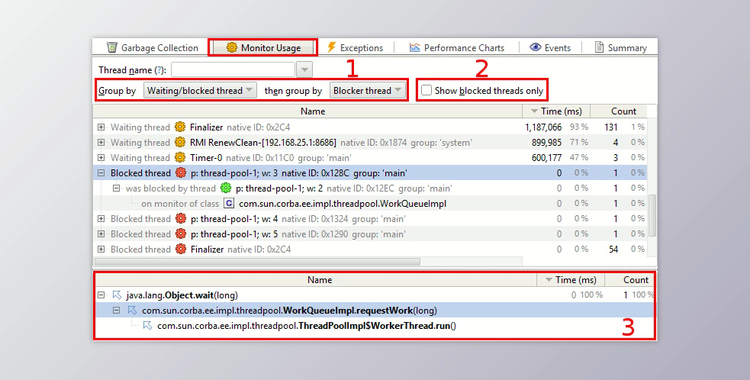Open the Performance Charts tab
This screenshot has width=750, height=380.
(x=457, y=48)
